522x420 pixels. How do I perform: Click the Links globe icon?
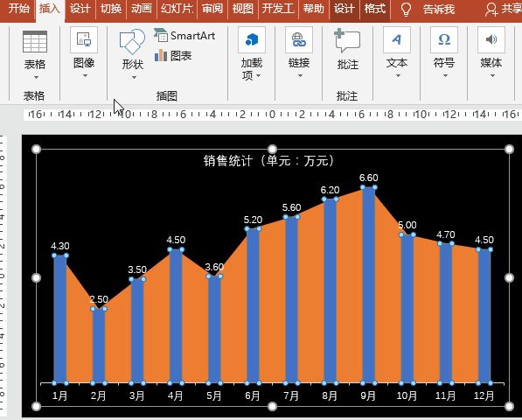(299, 40)
